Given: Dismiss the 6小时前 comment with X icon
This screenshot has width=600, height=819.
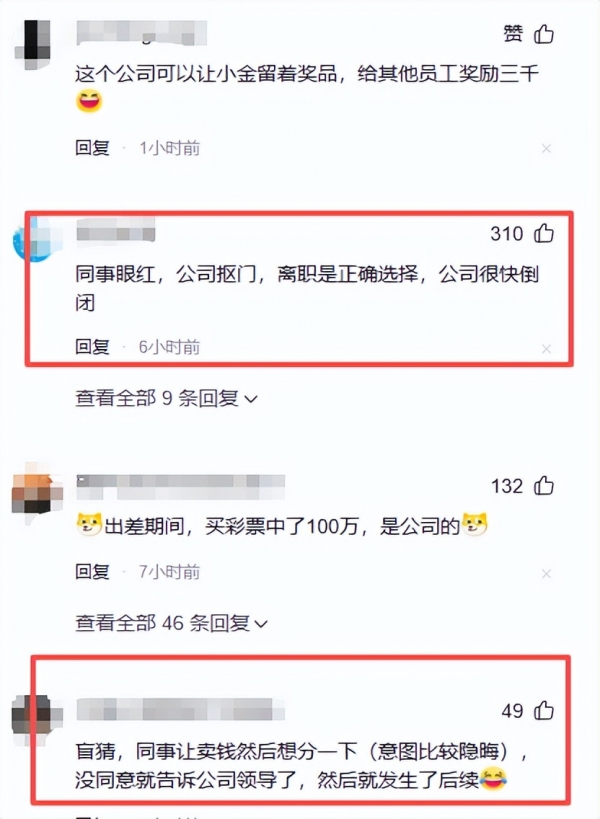Looking at the screenshot, I should point(546,348).
